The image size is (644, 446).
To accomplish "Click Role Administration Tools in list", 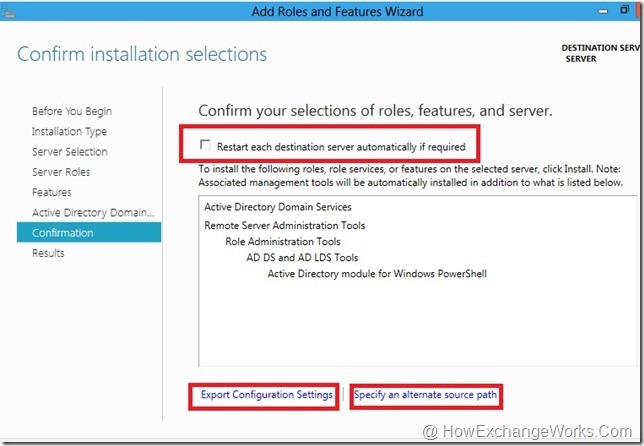I will 282,241.
